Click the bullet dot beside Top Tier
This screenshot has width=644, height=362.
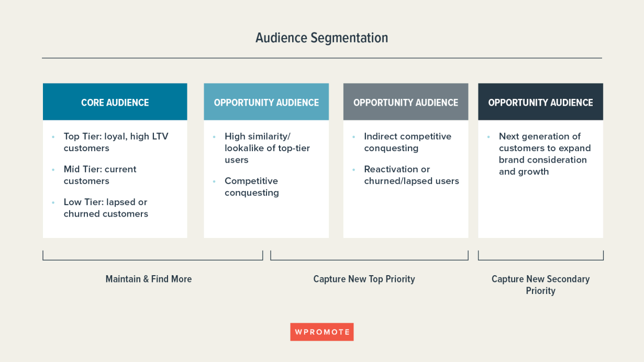coord(53,137)
